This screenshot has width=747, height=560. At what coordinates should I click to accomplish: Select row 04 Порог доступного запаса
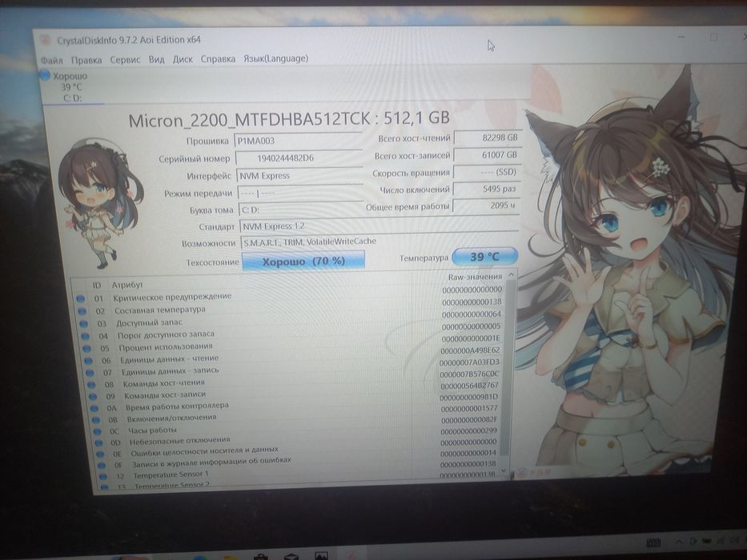pos(291,331)
